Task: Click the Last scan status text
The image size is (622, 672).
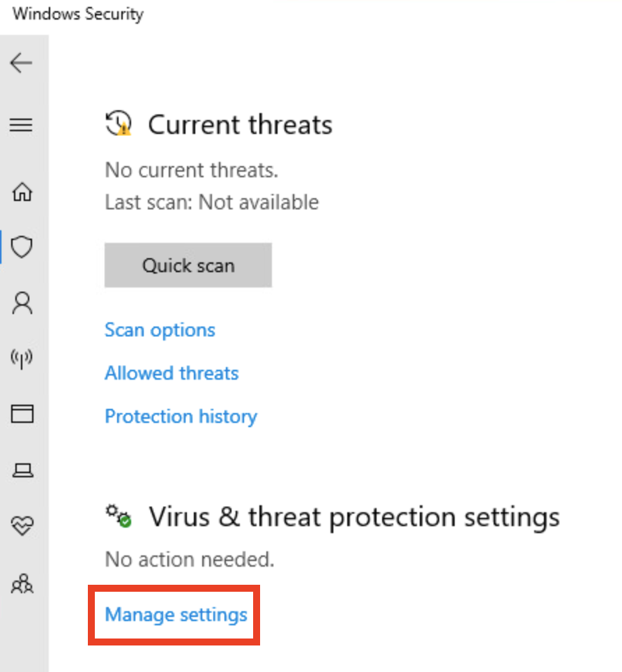Action: [x=211, y=202]
